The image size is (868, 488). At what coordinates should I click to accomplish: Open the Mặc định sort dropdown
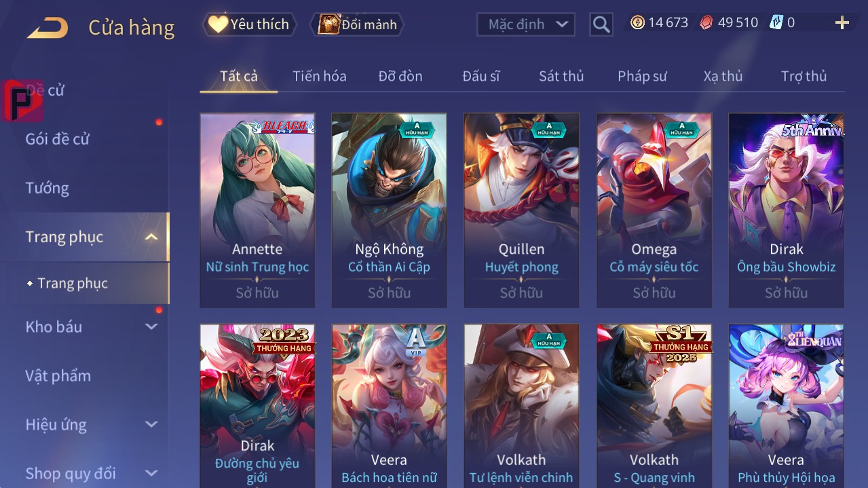[526, 24]
